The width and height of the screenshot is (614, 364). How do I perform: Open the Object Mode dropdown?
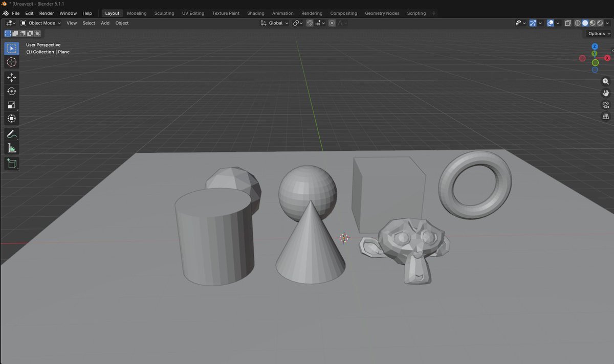point(40,23)
